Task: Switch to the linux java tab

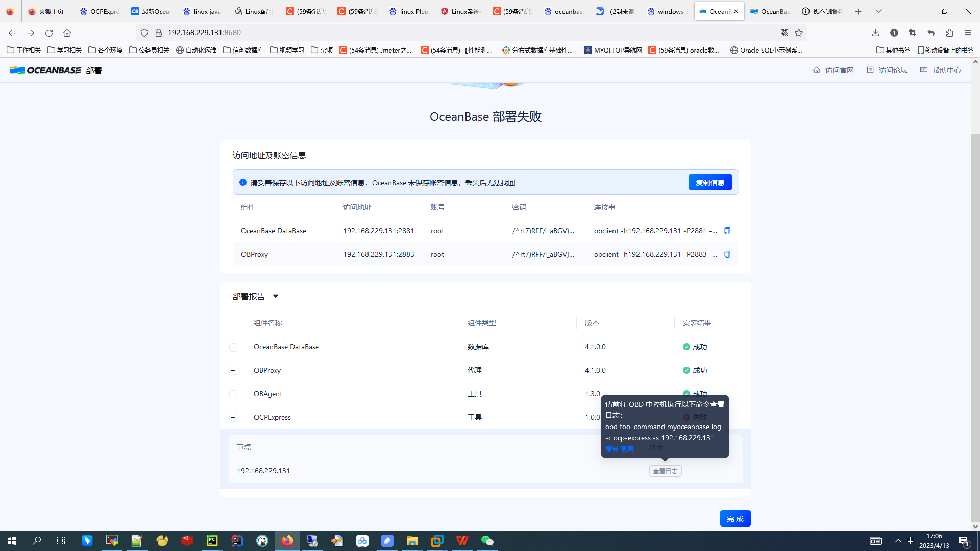Action: click(202, 11)
